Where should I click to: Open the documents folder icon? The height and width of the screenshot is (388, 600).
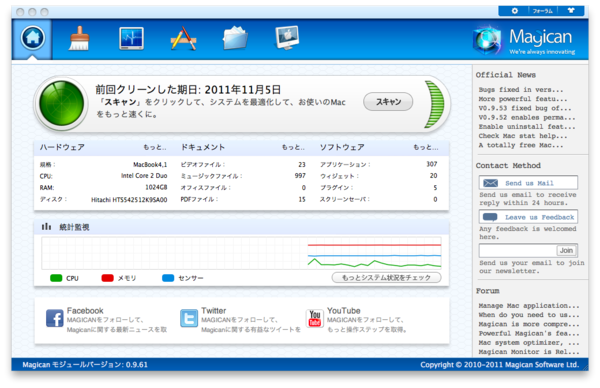(235, 38)
